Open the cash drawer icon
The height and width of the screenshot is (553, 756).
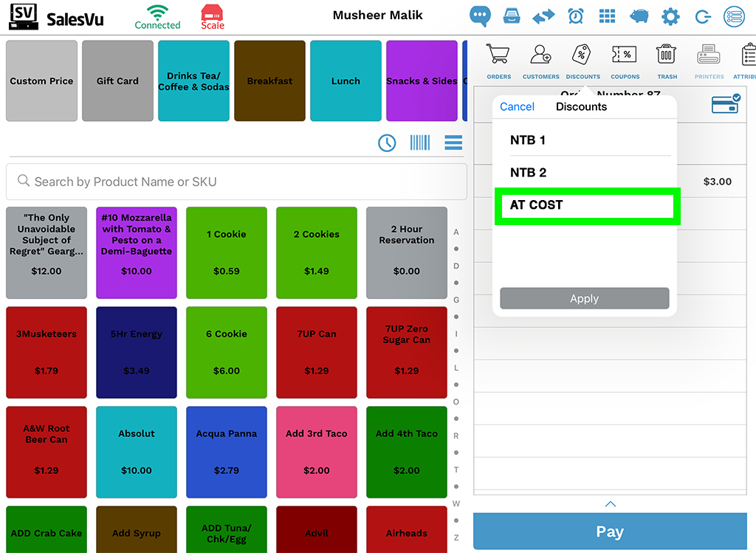(511, 16)
